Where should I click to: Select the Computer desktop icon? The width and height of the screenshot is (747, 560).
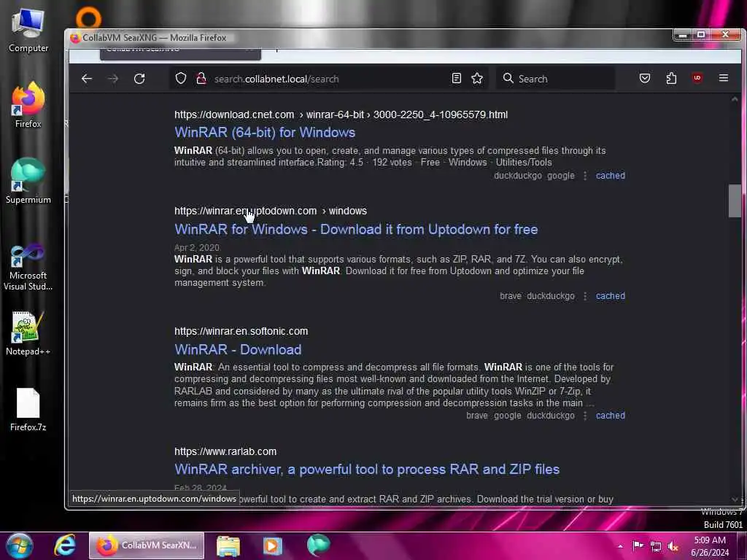(x=28, y=31)
